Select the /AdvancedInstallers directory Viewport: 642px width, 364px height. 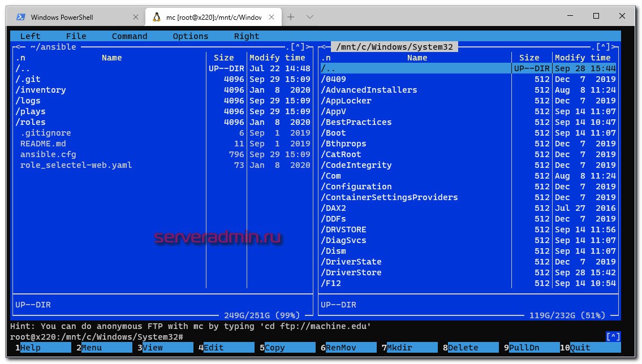pyautogui.click(x=468, y=90)
